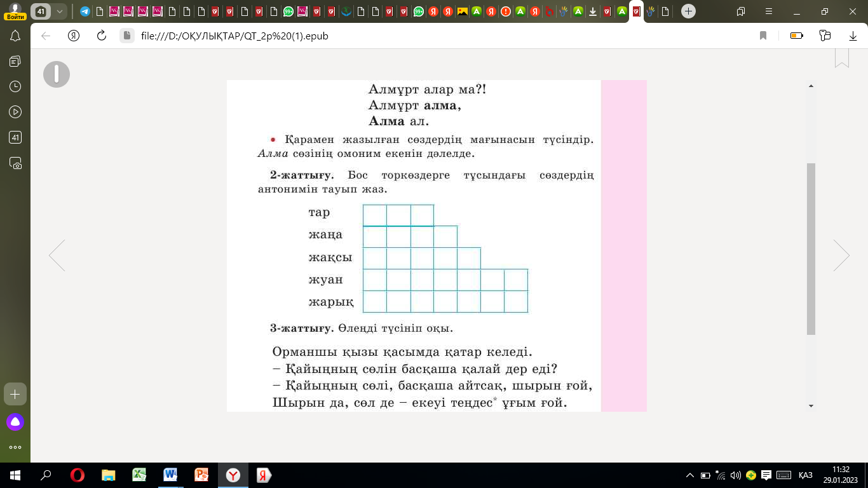
Task: Bookmark this page using the address bar flag
Action: point(763,36)
